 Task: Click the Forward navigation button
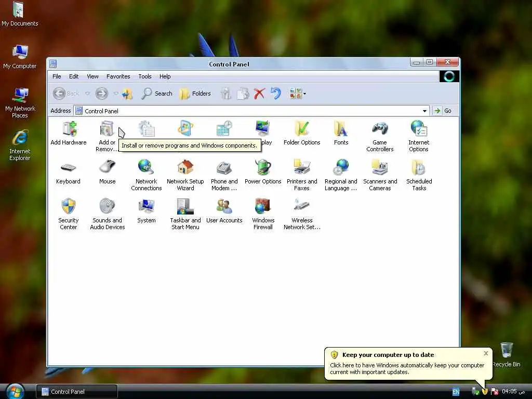101,94
